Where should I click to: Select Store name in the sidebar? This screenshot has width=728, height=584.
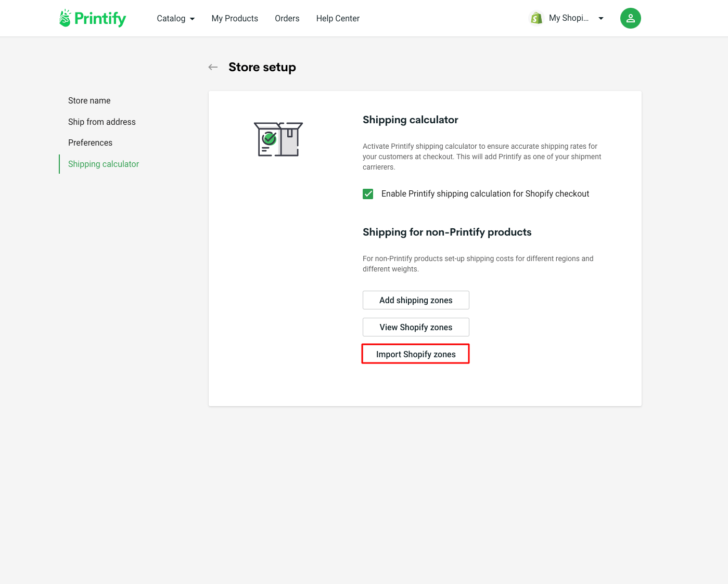click(90, 100)
